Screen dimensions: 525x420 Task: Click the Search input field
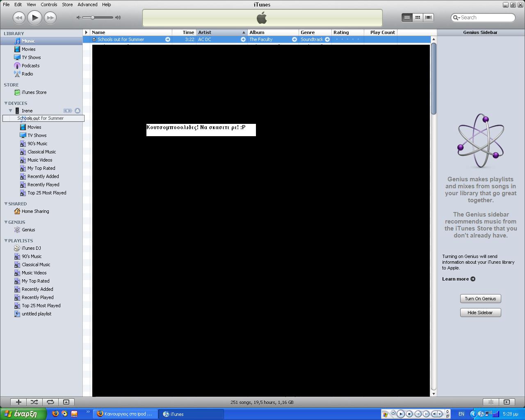point(486,18)
